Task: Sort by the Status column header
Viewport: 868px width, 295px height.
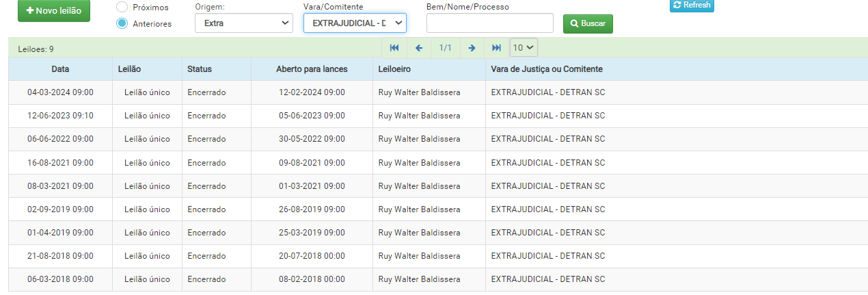Action: 200,69
